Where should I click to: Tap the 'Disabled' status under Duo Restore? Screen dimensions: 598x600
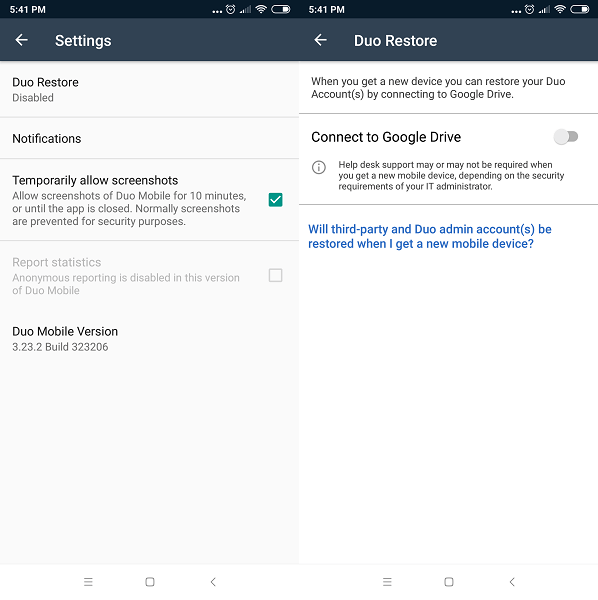pyautogui.click(x=33, y=98)
